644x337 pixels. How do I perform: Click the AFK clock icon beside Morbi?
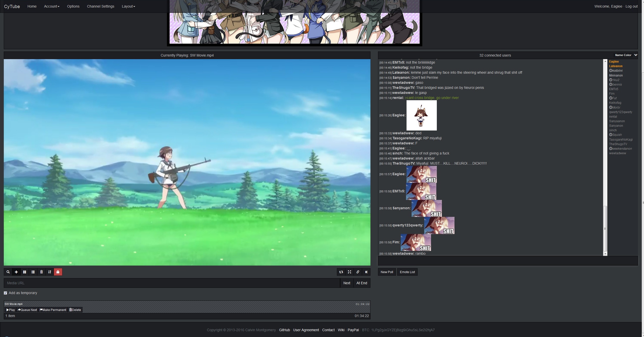coord(611,107)
